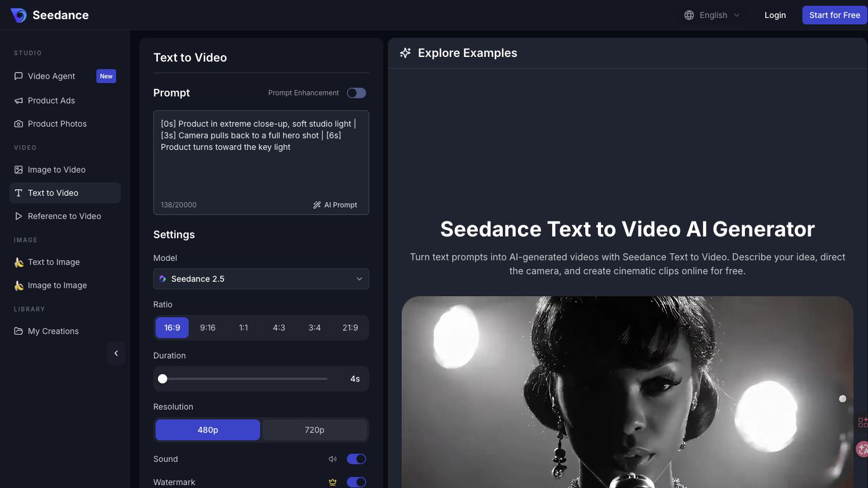
Task: Click the red translate badge at right edge
Action: (x=862, y=449)
